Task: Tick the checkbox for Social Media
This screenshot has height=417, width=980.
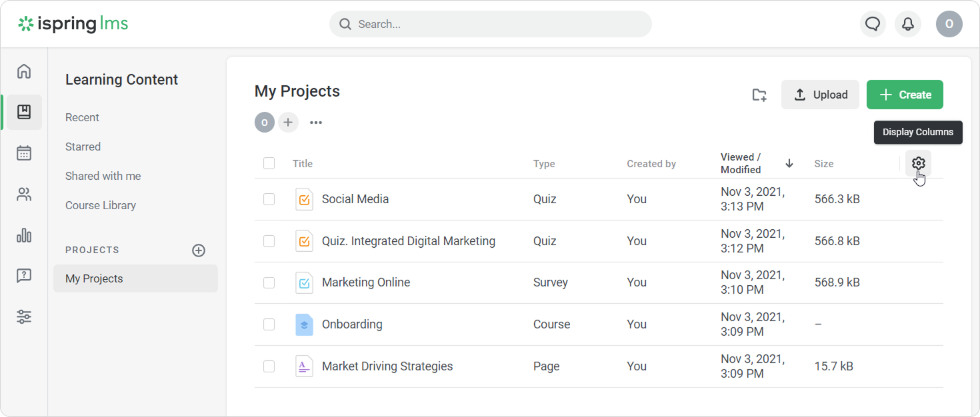Action: [x=269, y=199]
